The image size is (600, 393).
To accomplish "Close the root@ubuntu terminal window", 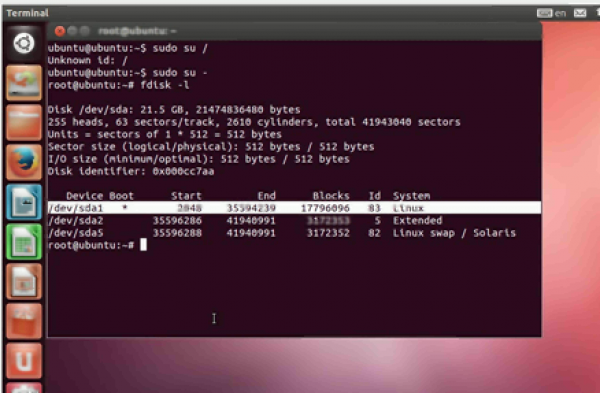I will tap(60, 31).
